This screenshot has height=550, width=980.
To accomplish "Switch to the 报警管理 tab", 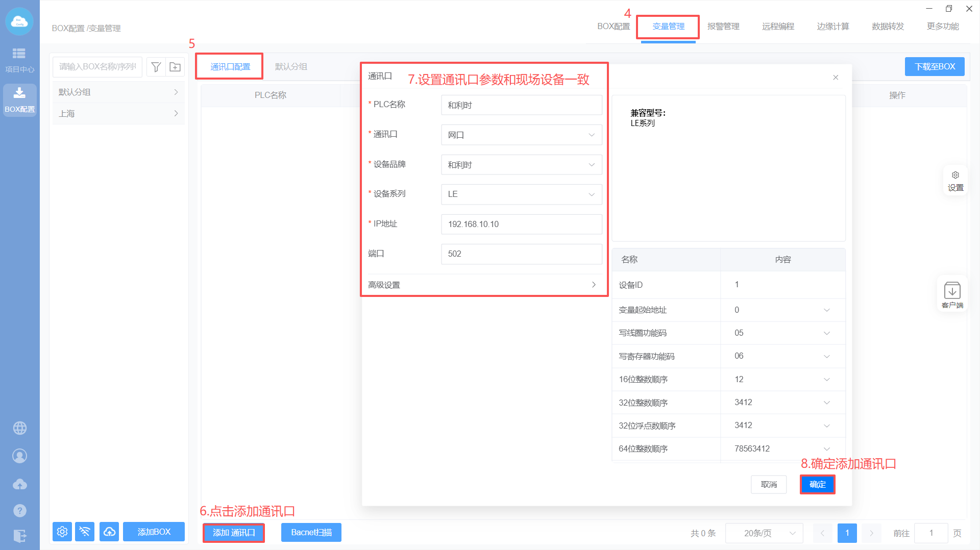I will (723, 27).
